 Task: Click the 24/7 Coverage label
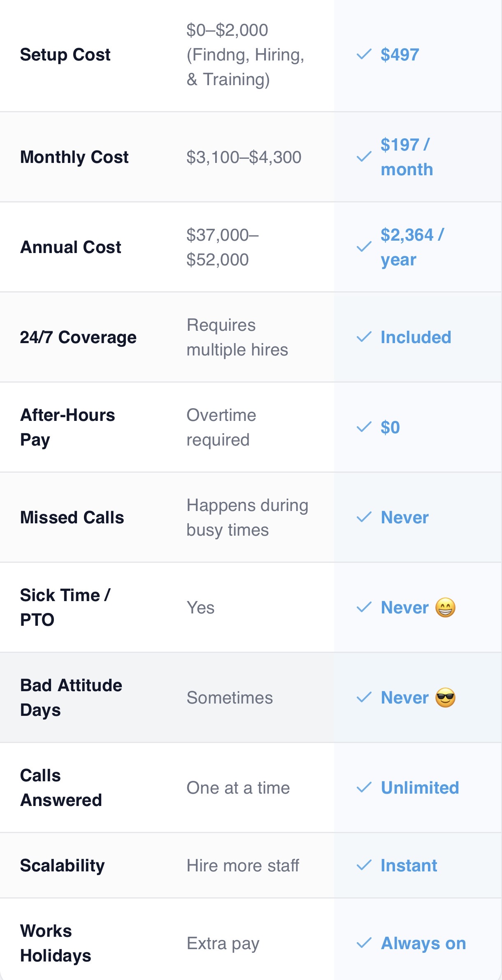[x=78, y=337]
